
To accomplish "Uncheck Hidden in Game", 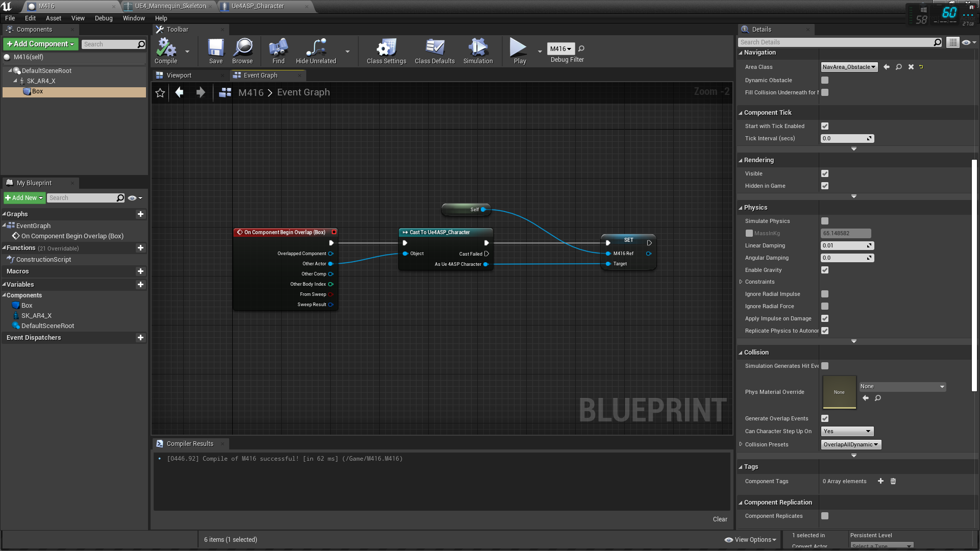I will 825,186.
